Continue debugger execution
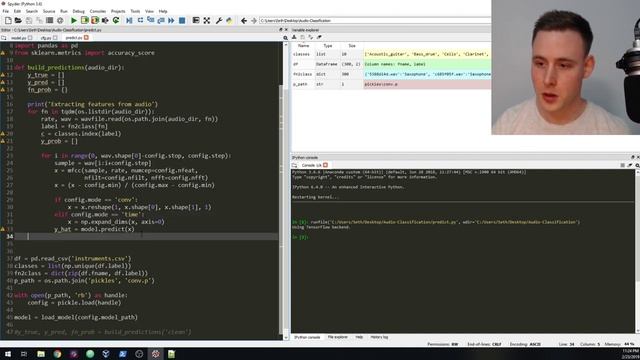Screen dimensions: 640x360 [x=171, y=20]
